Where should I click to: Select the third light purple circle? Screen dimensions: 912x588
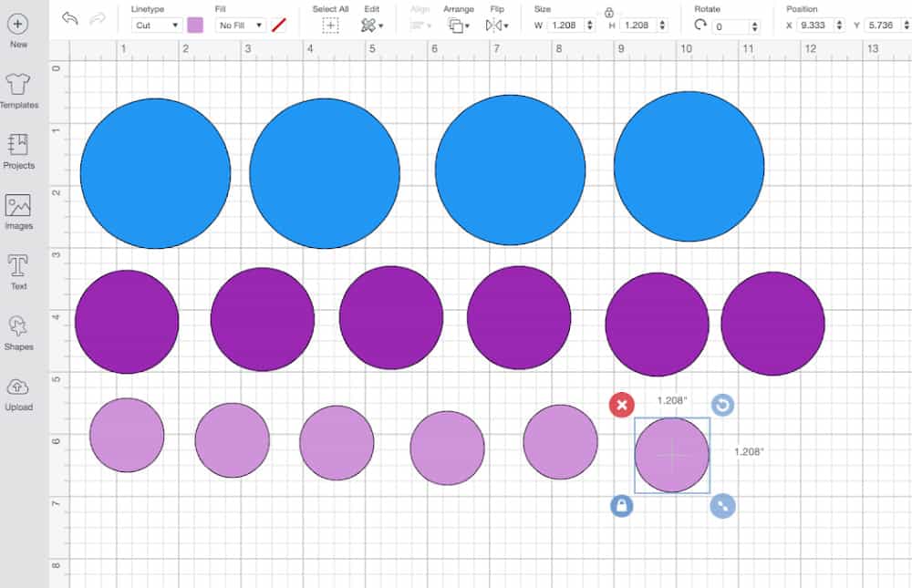(x=337, y=443)
